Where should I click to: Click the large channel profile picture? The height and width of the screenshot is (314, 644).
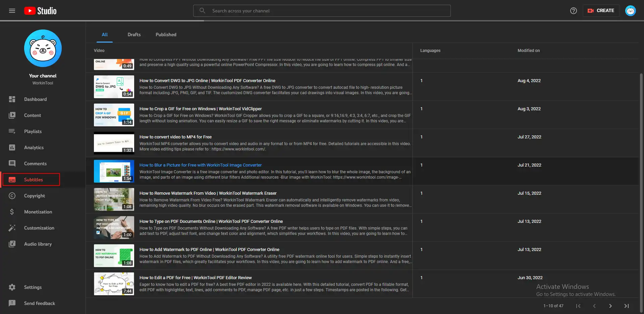coord(43,48)
